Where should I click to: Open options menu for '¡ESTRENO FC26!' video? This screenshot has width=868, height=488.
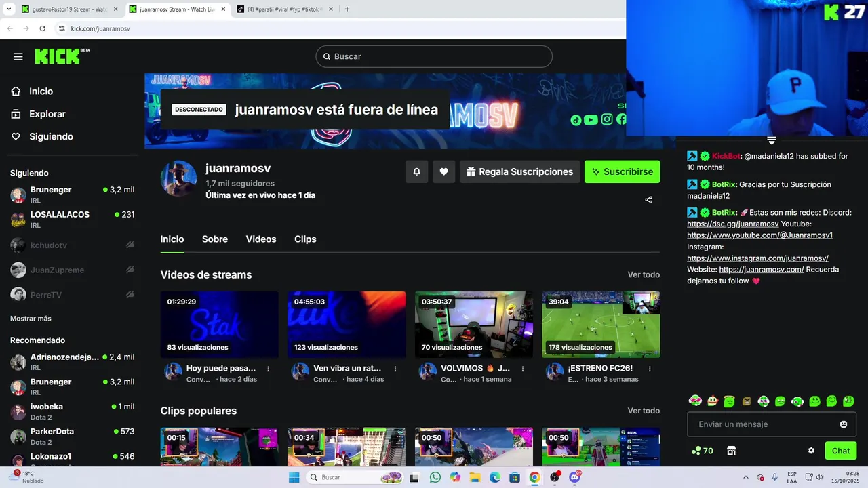[650, 369]
